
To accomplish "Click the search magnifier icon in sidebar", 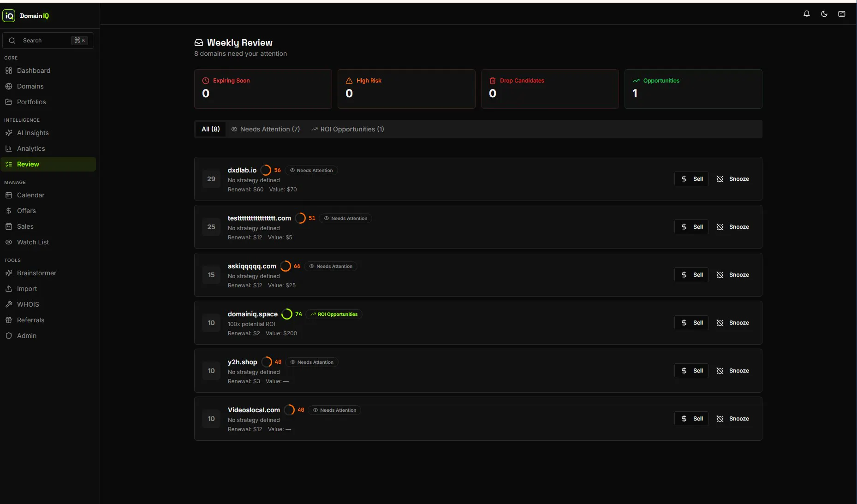I will 12,41.
